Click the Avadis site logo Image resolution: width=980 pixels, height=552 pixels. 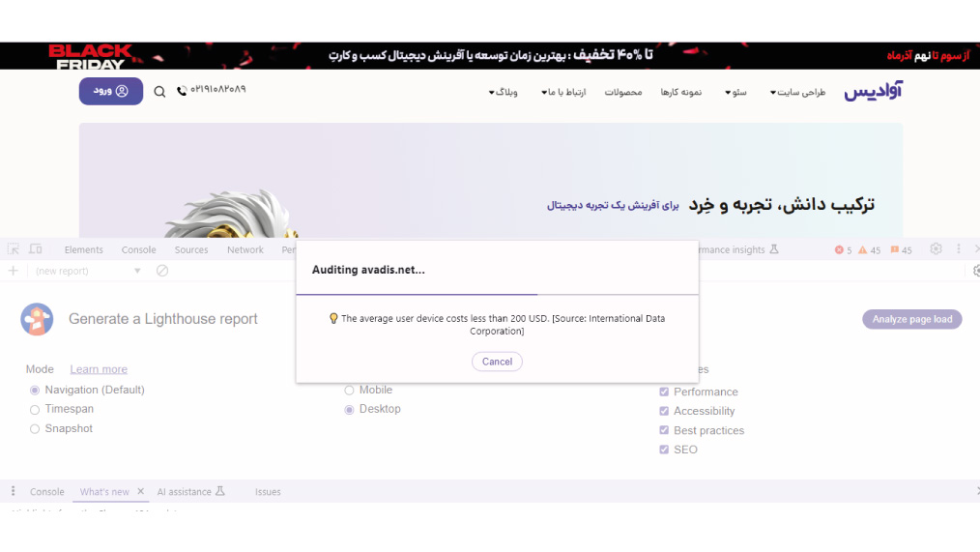click(873, 91)
